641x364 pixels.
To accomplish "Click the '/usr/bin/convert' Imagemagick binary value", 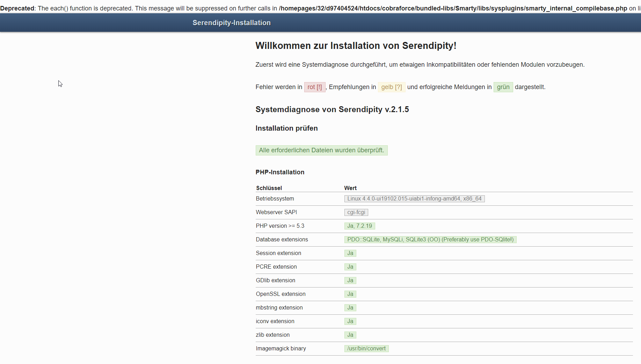I will click(366, 348).
